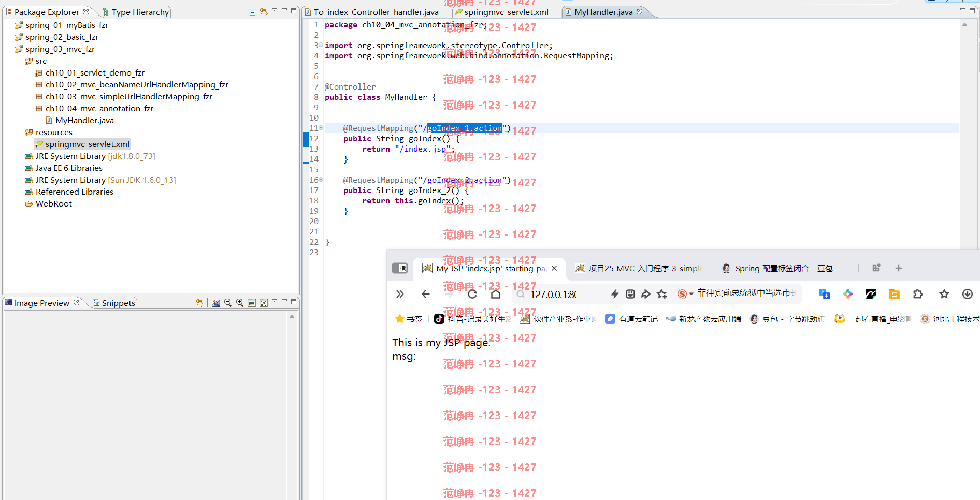The image size is (980, 500).
Task: Click the sync arrows icon in Image Preview
Action: (x=200, y=303)
